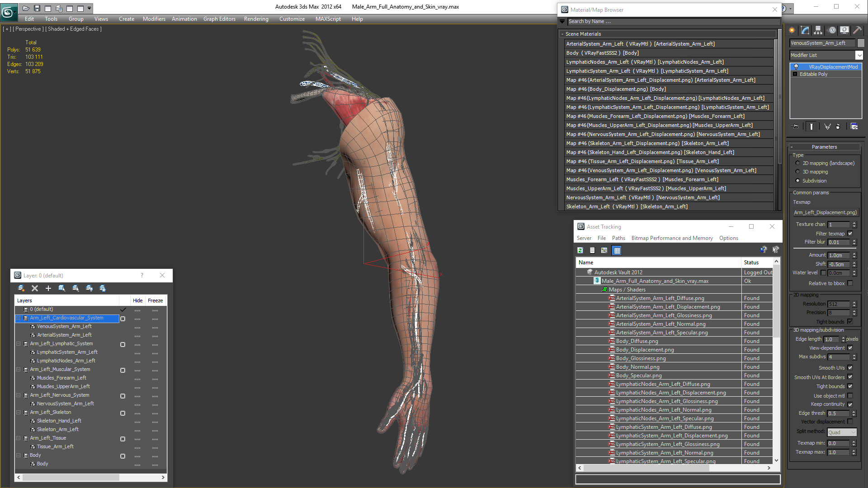The height and width of the screenshot is (488, 868).
Task: Open the Motion command panel tab
Action: point(832,30)
